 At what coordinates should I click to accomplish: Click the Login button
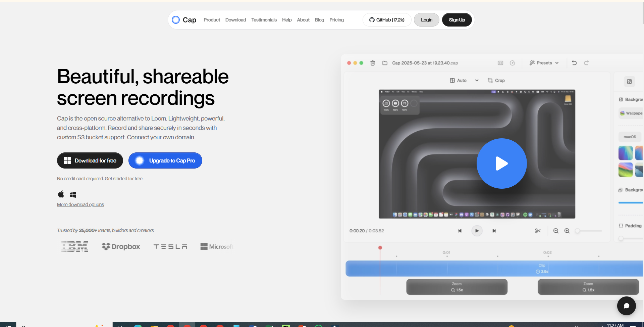[x=427, y=20]
